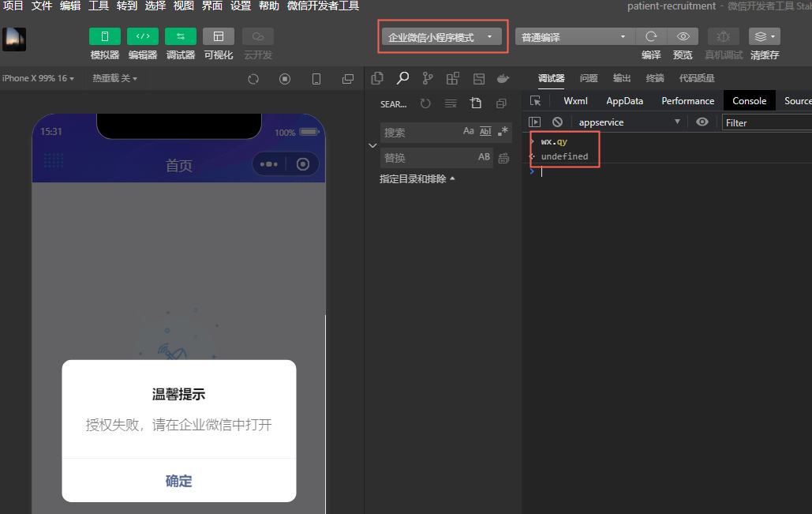Click the simulator stop icon
Screen dimensions: 812x514
pyautogui.click(x=285, y=79)
